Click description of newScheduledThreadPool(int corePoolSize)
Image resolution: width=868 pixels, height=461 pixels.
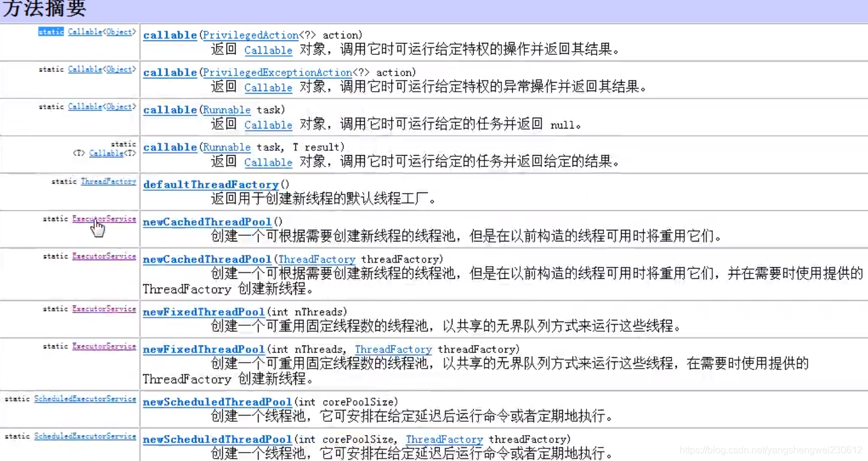(413, 416)
